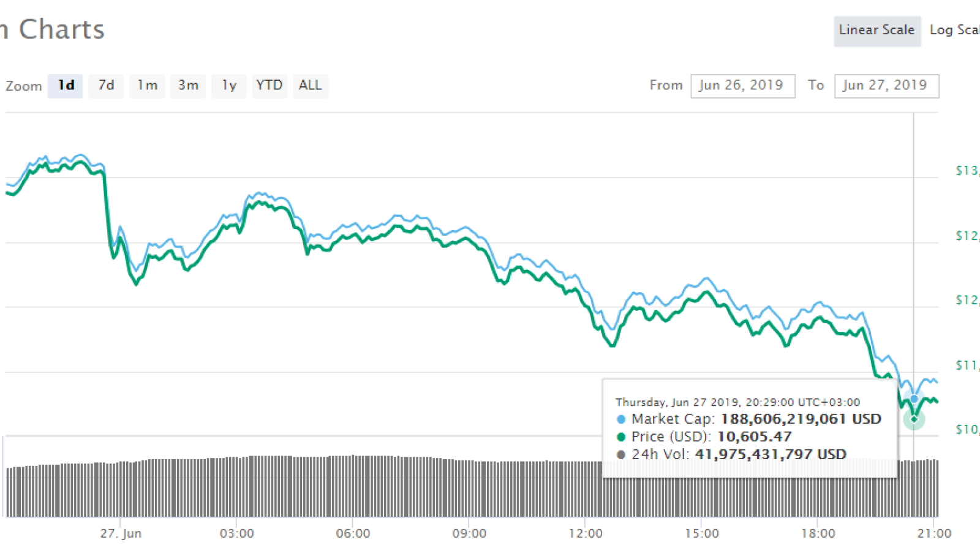Select the 7d zoom range

pos(106,86)
